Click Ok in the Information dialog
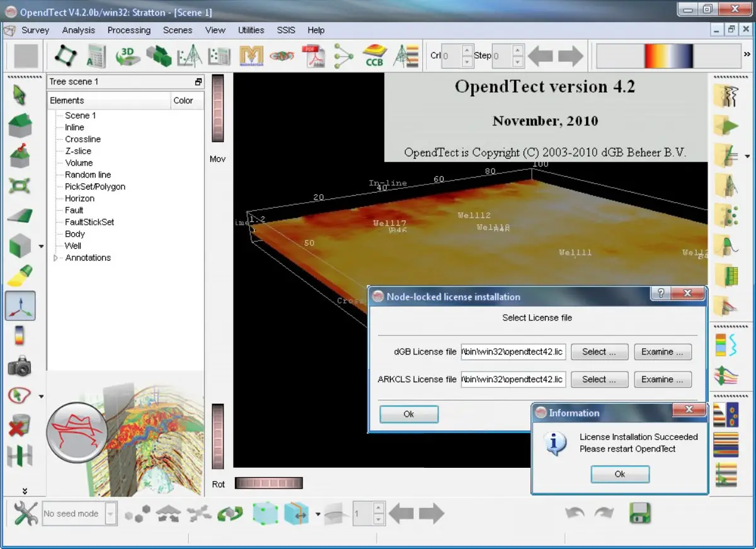The image size is (756, 549). pyautogui.click(x=620, y=474)
